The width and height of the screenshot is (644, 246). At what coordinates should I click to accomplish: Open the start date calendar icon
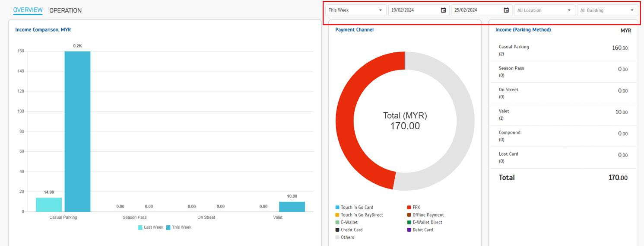(443, 10)
